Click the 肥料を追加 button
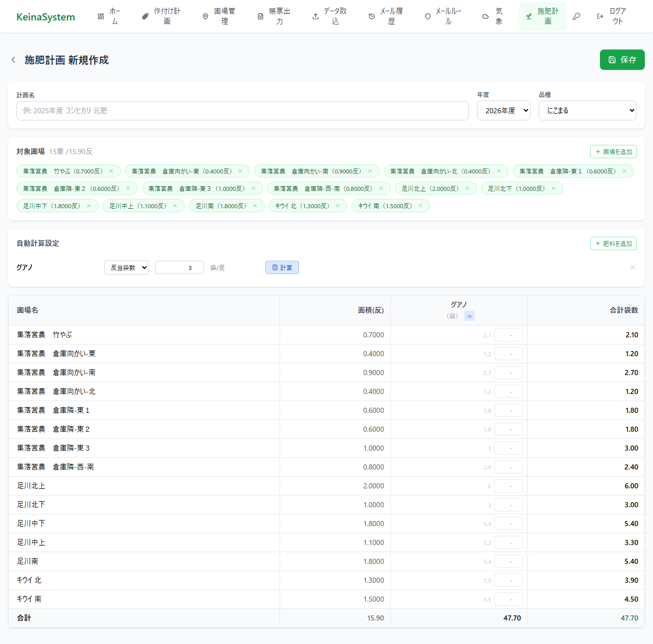The width and height of the screenshot is (653, 644). point(613,243)
